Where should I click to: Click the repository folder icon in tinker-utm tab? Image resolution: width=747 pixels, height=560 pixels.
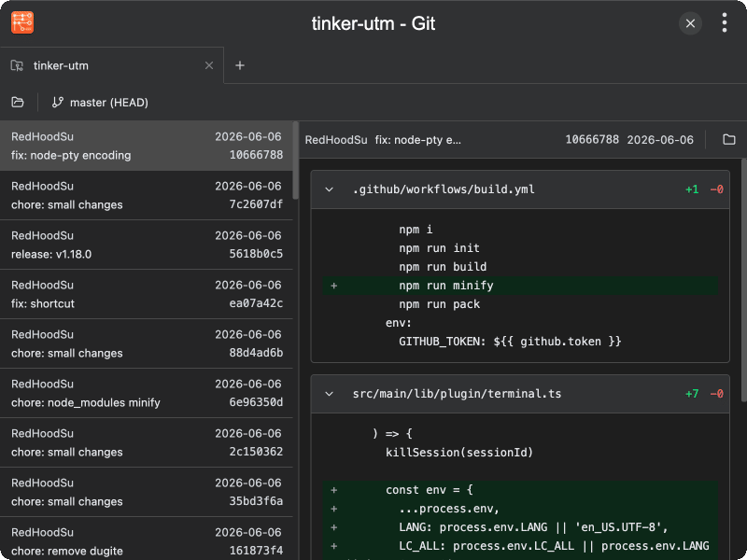tap(17, 65)
